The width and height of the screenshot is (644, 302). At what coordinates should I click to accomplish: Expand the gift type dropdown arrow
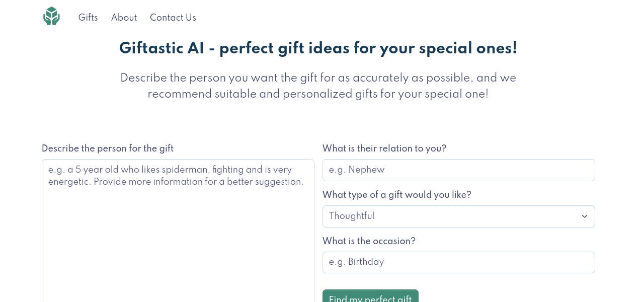(584, 216)
